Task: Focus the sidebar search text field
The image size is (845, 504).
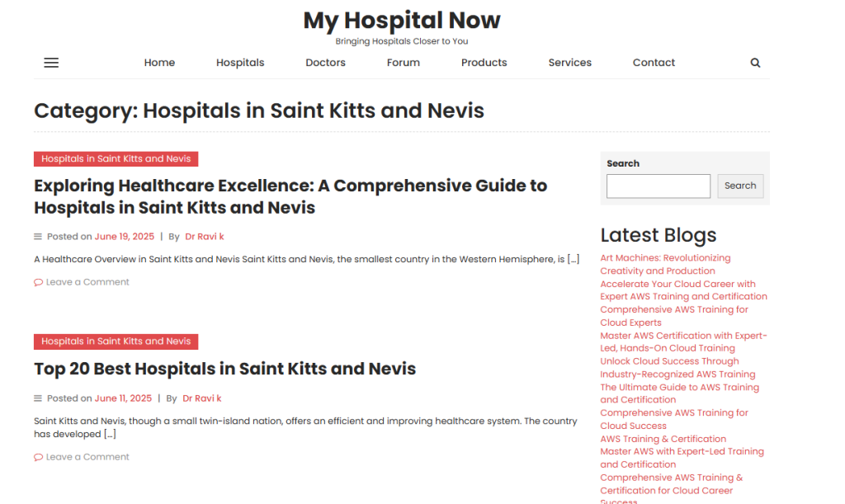Action: (x=658, y=186)
